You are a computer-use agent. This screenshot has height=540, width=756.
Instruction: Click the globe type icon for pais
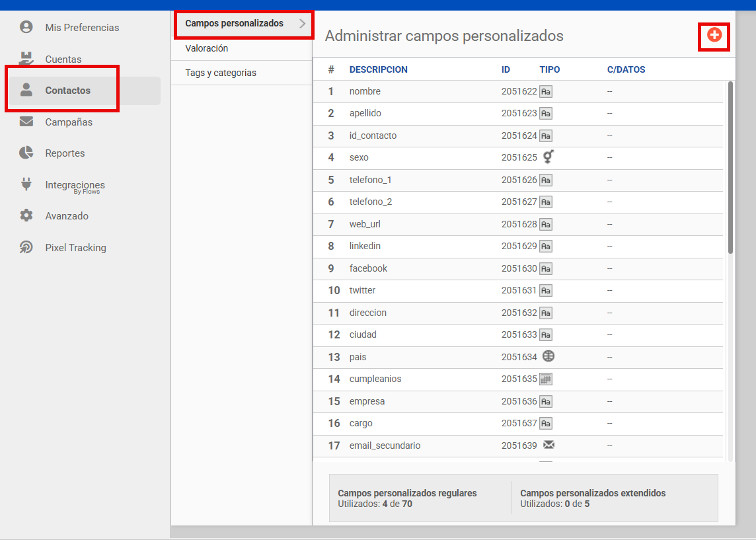coord(548,356)
